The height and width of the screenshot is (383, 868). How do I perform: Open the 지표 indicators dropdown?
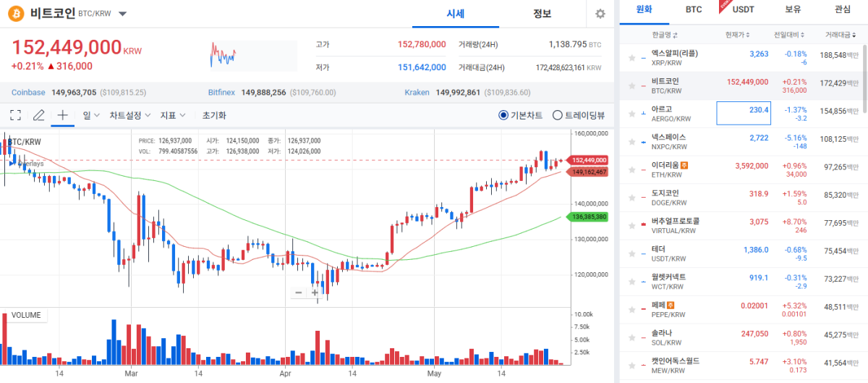tap(173, 114)
